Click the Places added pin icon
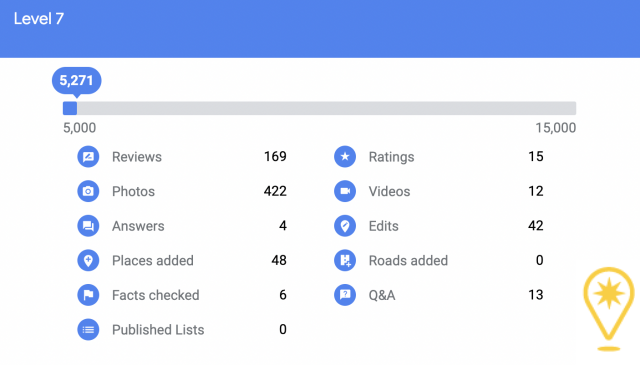The width and height of the screenshot is (640, 365). (88, 260)
